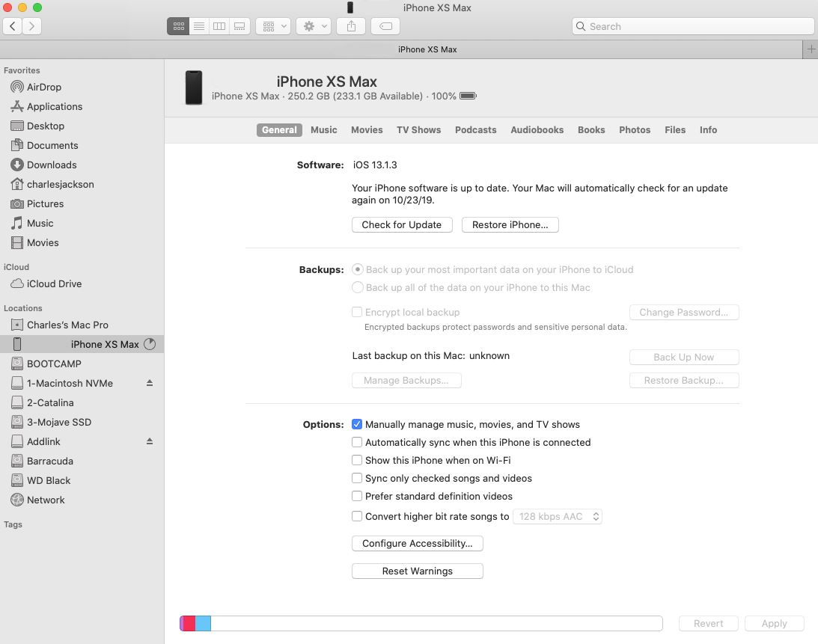Select 2-Catalina volume
The height and width of the screenshot is (644, 818).
point(82,402)
